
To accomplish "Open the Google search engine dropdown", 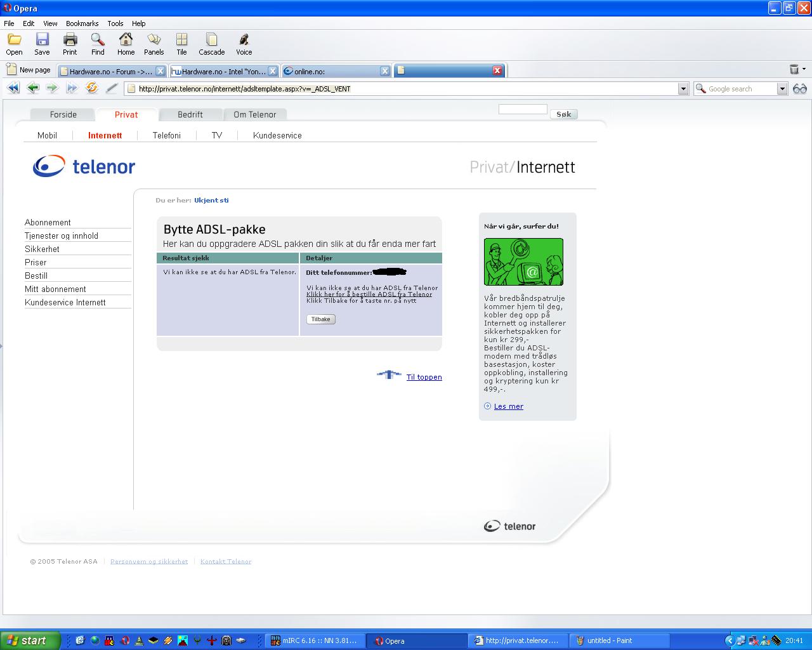I will (x=782, y=89).
